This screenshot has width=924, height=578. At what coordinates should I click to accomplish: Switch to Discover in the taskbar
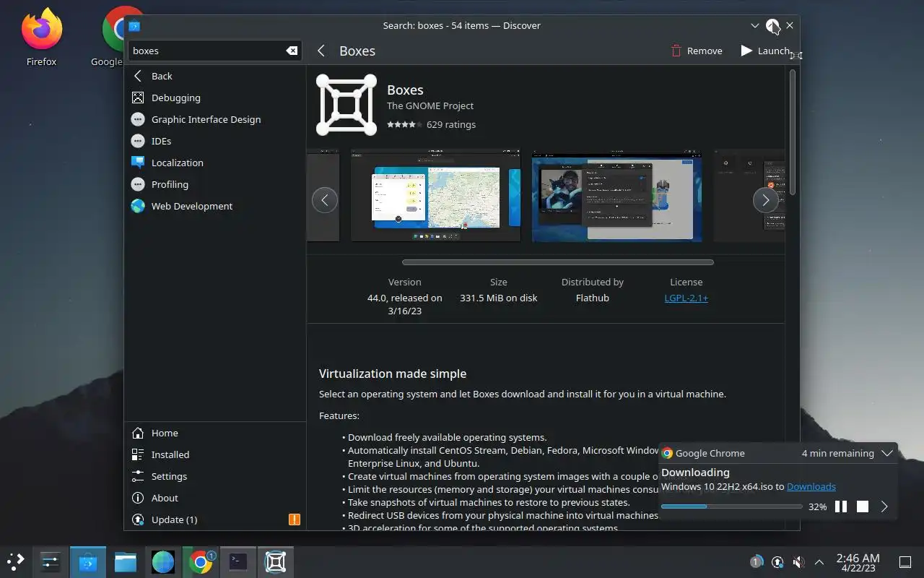click(88, 561)
